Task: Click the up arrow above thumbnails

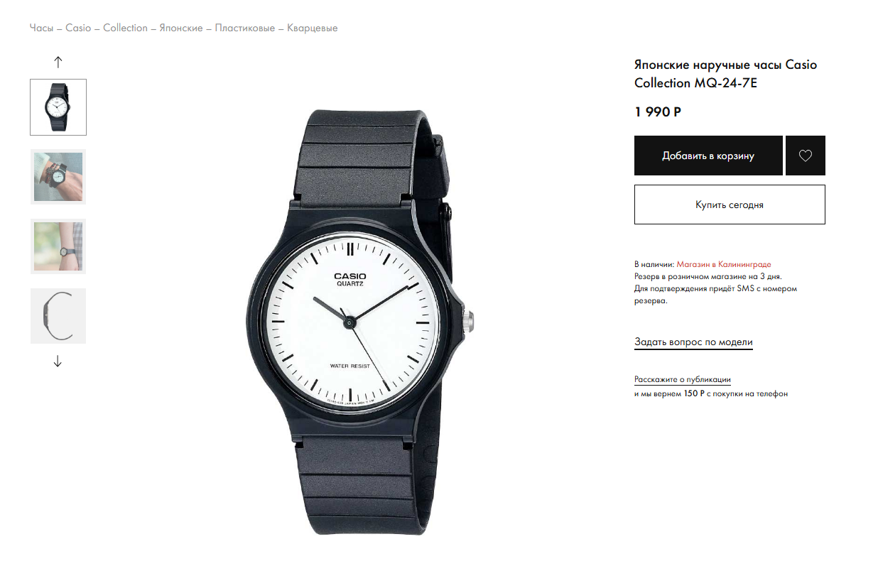Action: click(x=58, y=62)
